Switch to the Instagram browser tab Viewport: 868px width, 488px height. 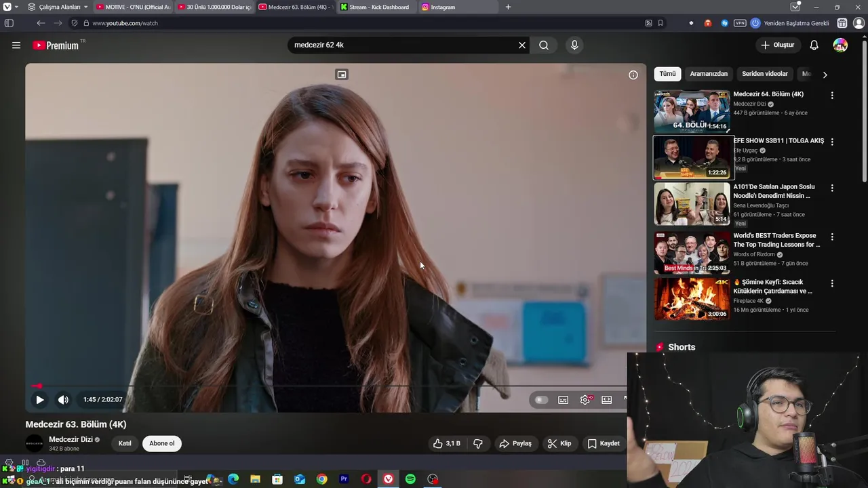coord(458,7)
